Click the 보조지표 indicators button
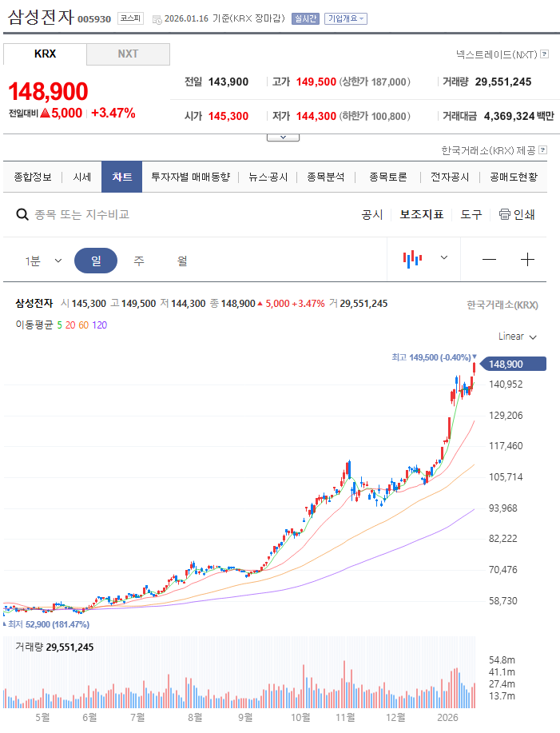This screenshot has height=733, width=560. coord(422,214)
